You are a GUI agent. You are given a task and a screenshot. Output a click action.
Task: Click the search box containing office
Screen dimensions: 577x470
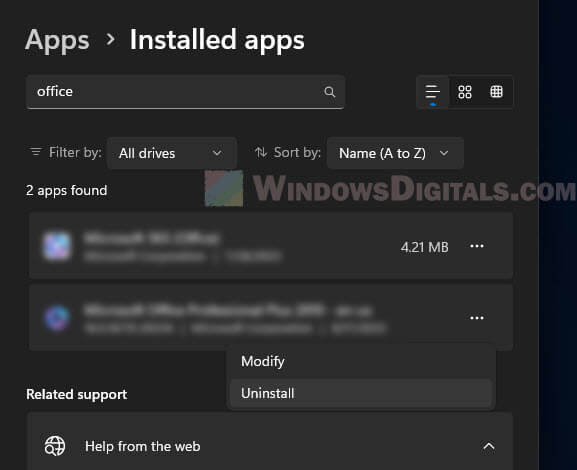(x=185, y=92)
